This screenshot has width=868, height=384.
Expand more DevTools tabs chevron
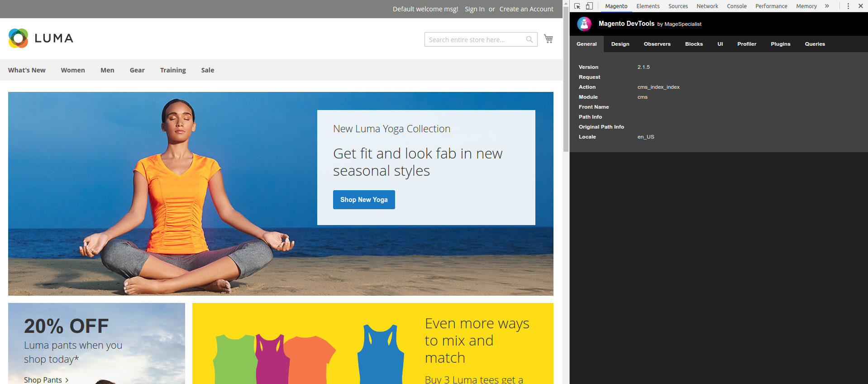(827, 6)
